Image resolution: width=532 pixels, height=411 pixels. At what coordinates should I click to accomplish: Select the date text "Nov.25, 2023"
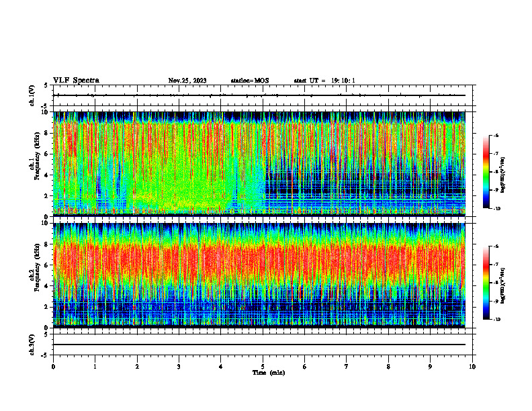point(187,81)
